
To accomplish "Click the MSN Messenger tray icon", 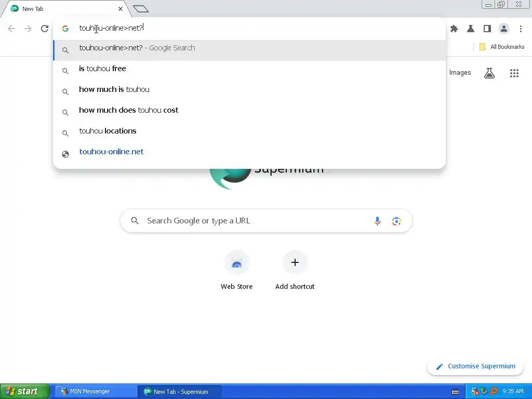I will [x=475, y=392].
